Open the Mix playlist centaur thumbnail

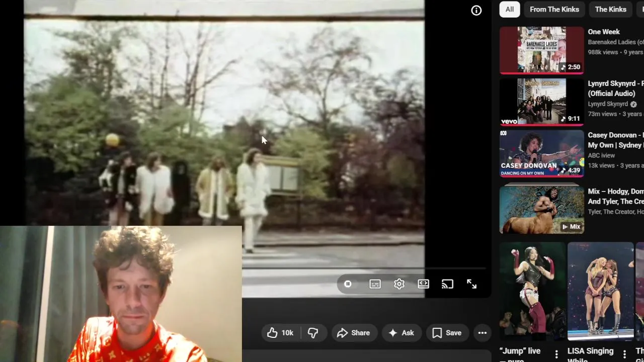(542, 210)
